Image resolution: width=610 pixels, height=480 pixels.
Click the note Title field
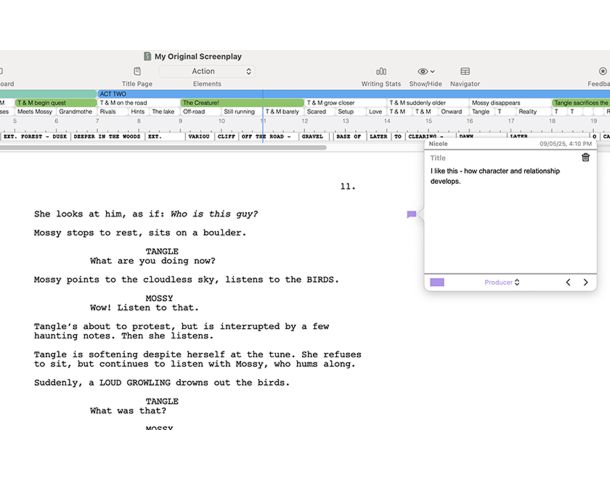[x=500, y=158]
